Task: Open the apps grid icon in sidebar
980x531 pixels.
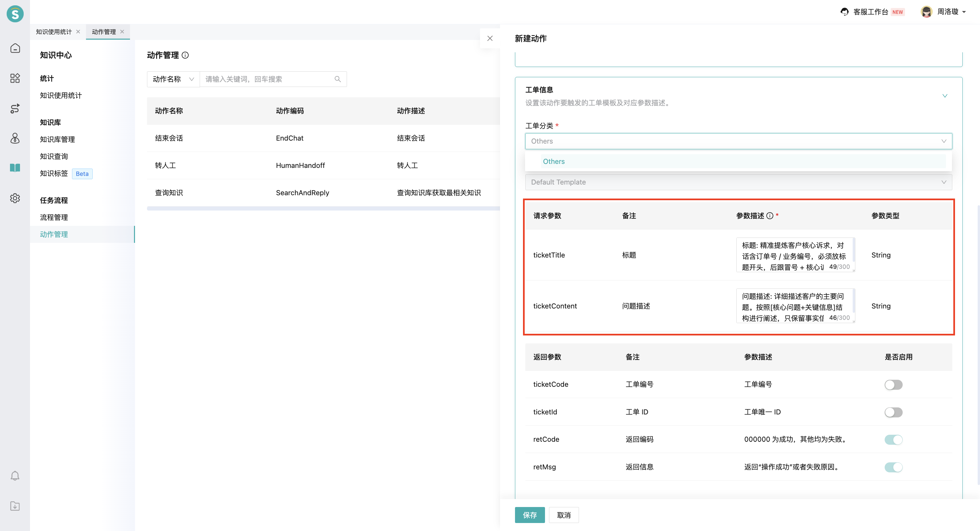Action: (x=15, y=78)
